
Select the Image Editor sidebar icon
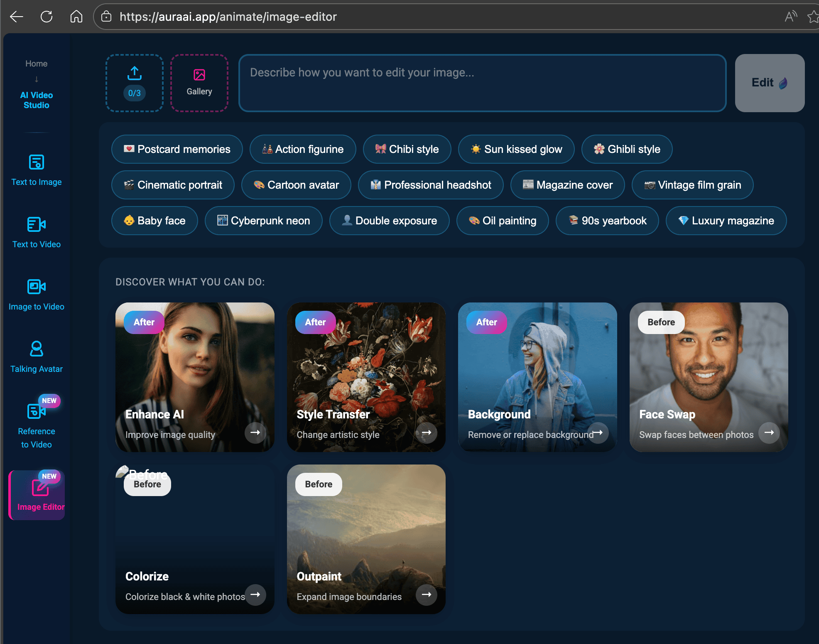point(37,494)
